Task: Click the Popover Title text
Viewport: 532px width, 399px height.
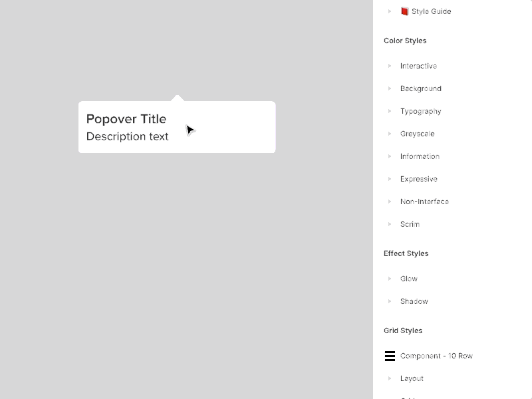Action: [x=126, y=119]
